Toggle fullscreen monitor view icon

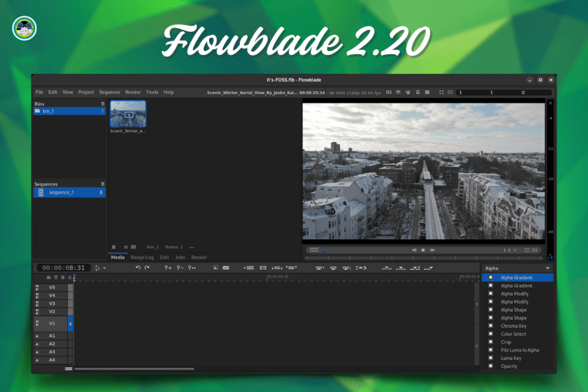[441, 92]
